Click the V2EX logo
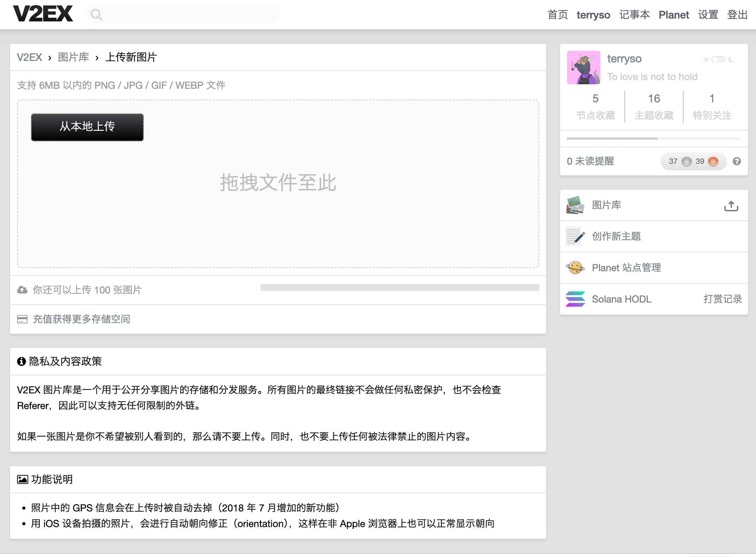Screen dimensions: 756x557 pyautogui.click(x=43, y=14)
